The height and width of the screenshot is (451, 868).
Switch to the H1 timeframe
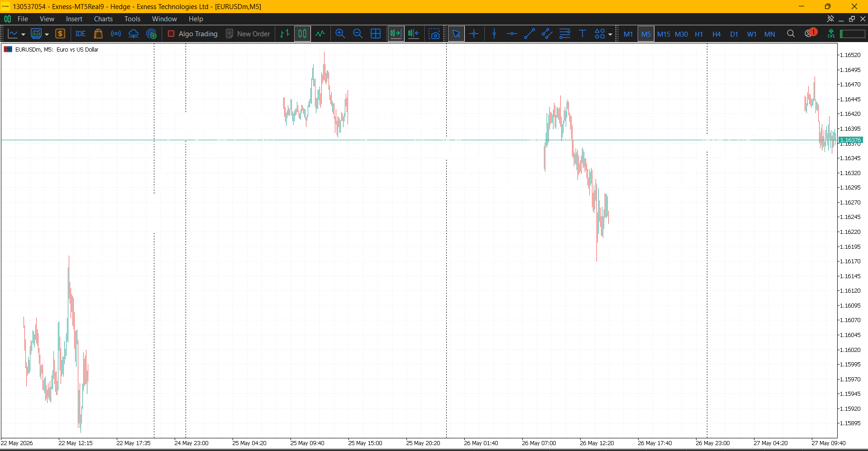click(x=699, y=34)
